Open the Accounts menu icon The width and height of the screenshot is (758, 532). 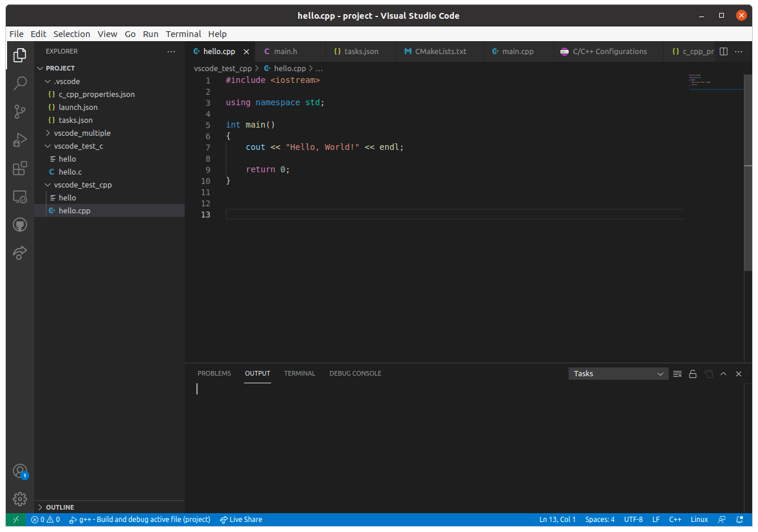click(20, 471)
